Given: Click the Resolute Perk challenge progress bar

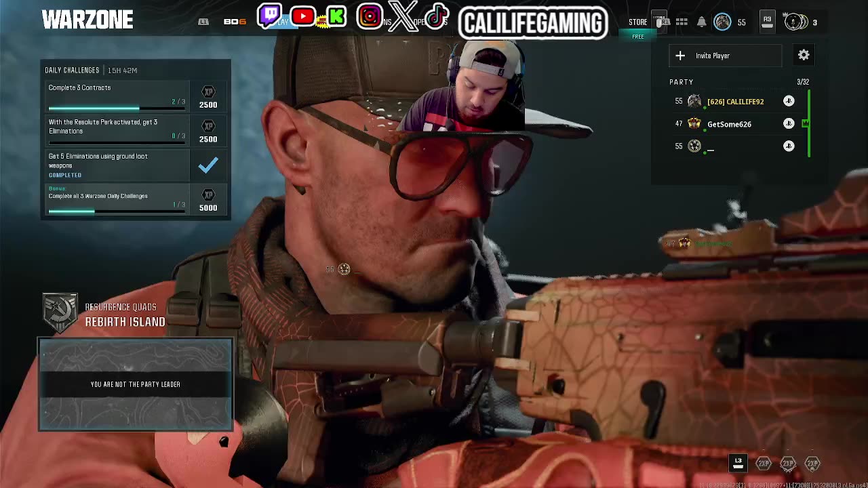Looking at the screenshot, I should (117, 143).
